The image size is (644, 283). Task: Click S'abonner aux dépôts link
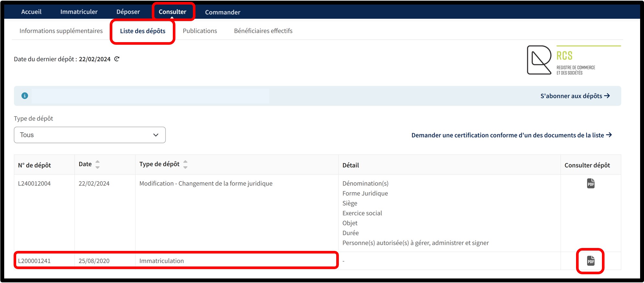(x=575, y=96)
